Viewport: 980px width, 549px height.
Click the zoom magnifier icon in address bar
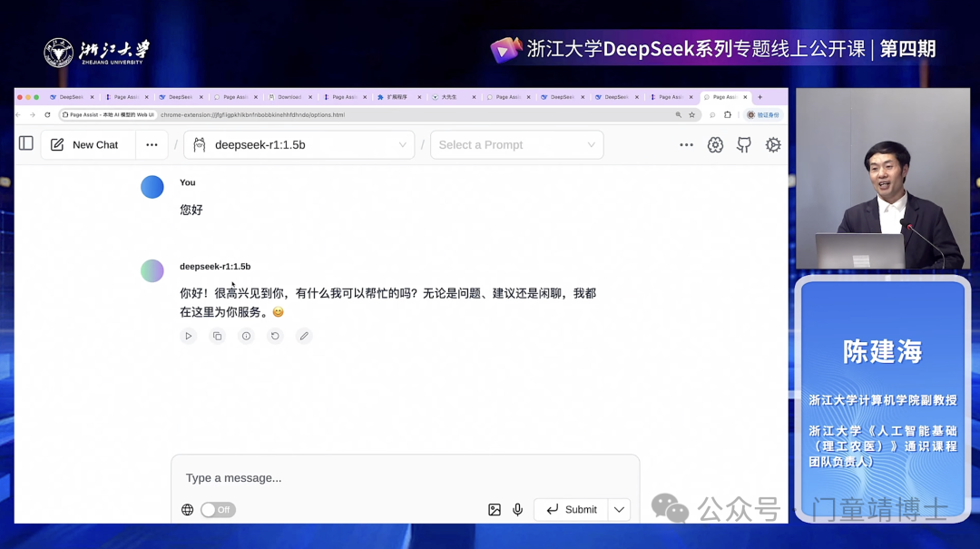tap(678, 114)
